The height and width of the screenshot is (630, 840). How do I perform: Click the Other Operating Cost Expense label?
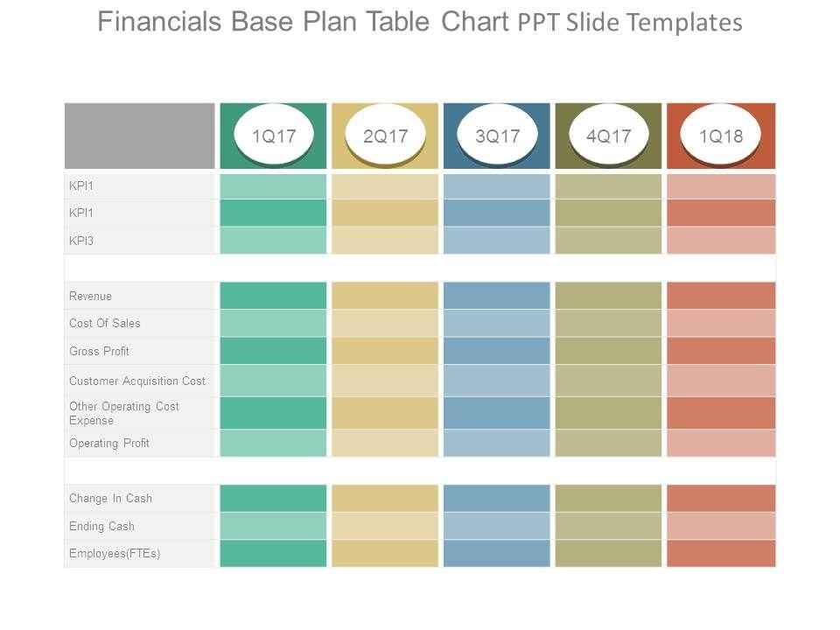tap(124, 413)
